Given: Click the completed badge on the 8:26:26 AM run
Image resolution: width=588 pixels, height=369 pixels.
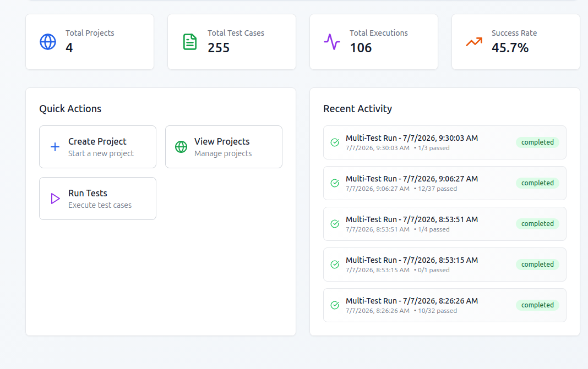Looking at the screenshot, I should (x=537, y=305).
